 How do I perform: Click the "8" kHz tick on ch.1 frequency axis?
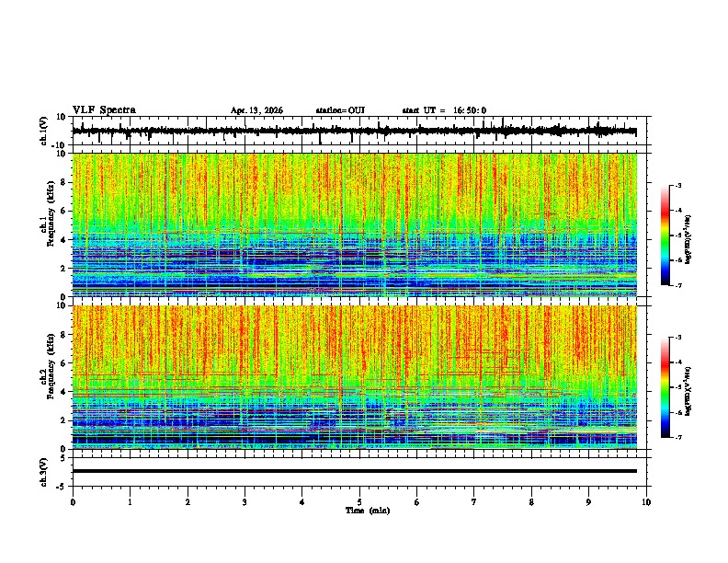pyautogui.click(x=64, y=182)
